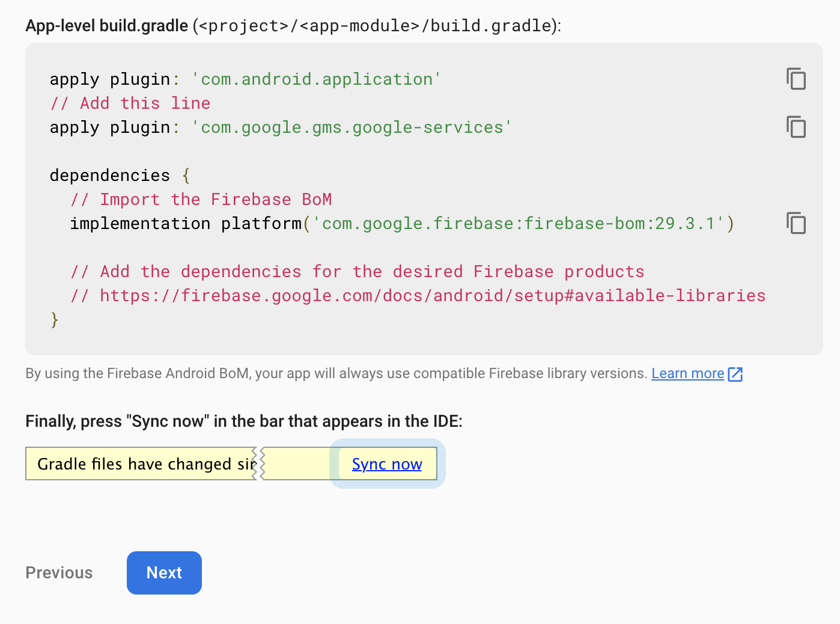Click the 'Finally, press Sync now' instruction text
840x624 pixels.
point(244,421)
